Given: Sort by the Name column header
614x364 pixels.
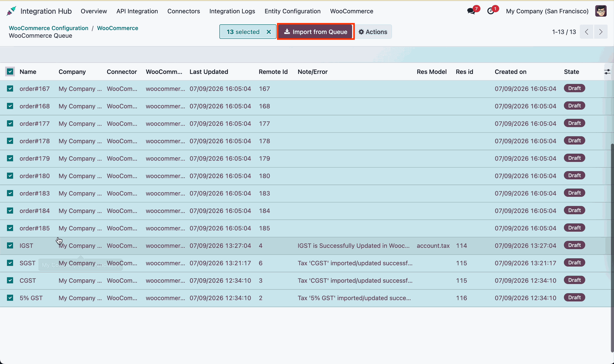Looking at the screenshot, I should pyautogui.click(x=28, y=72).
